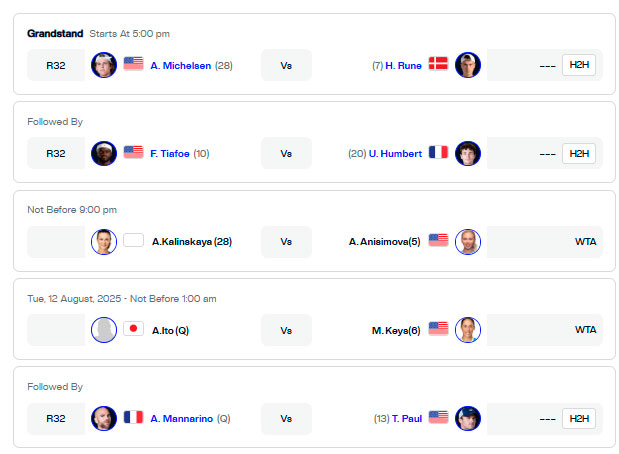Click the WTA label in Kalinskaya match
Screen dimensions: 619x454
[x=585, y=242]
